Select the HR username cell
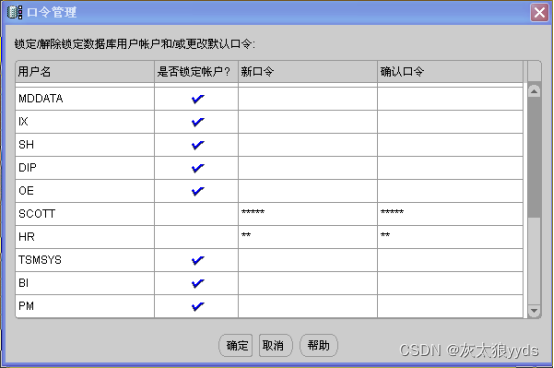 coord(85,237)
